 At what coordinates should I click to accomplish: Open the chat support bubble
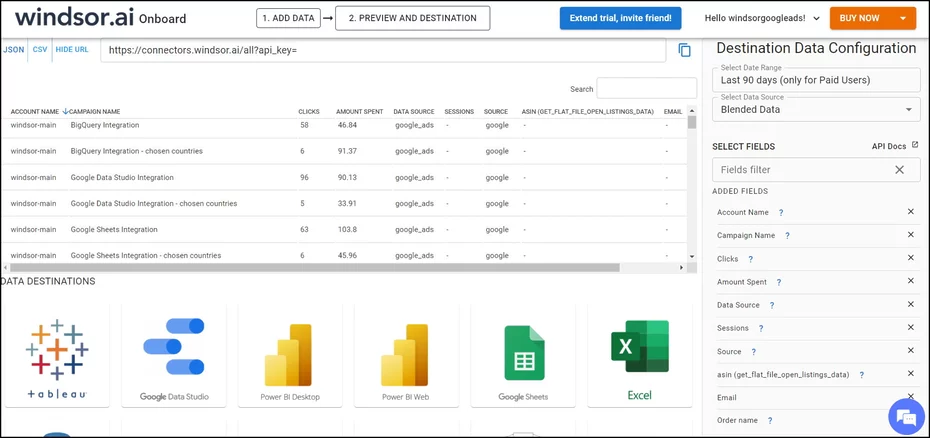coord(906,417)
